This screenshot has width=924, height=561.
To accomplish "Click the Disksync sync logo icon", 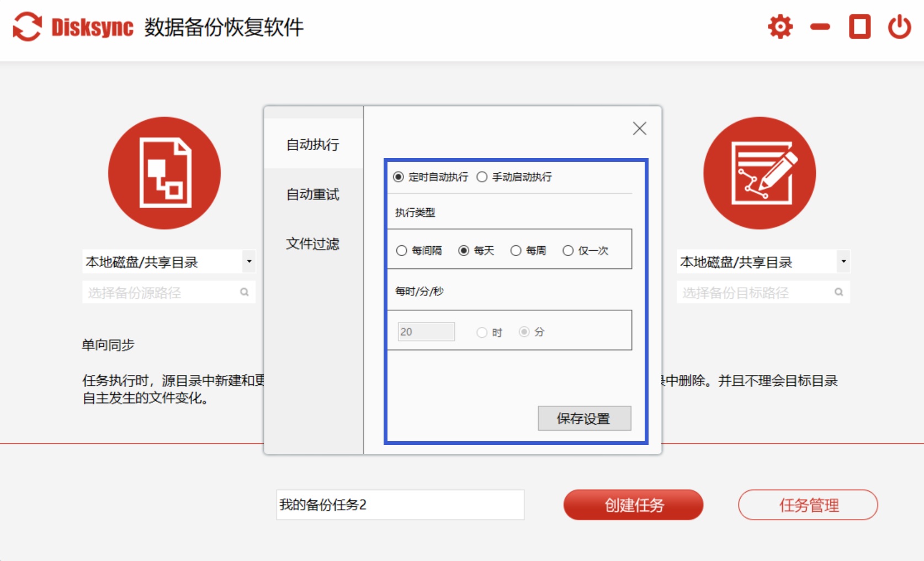I will [x=27, y=27].
